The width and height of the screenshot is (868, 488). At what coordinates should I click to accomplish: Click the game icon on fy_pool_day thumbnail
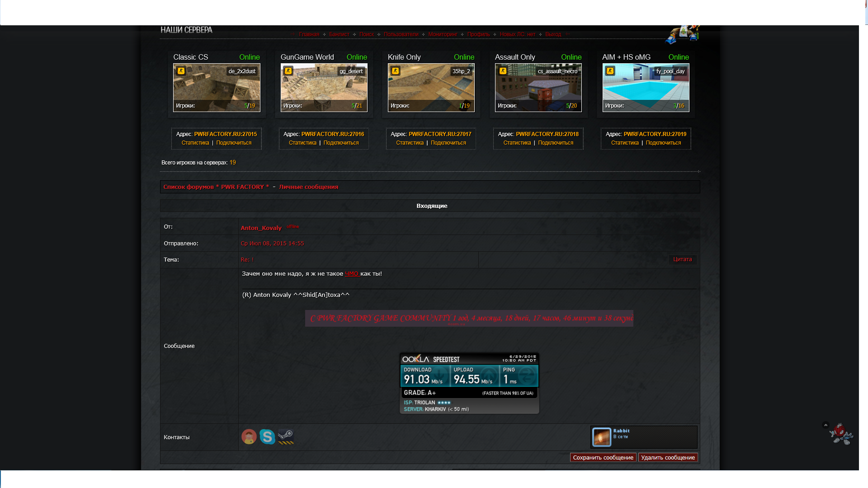(610, 71)
